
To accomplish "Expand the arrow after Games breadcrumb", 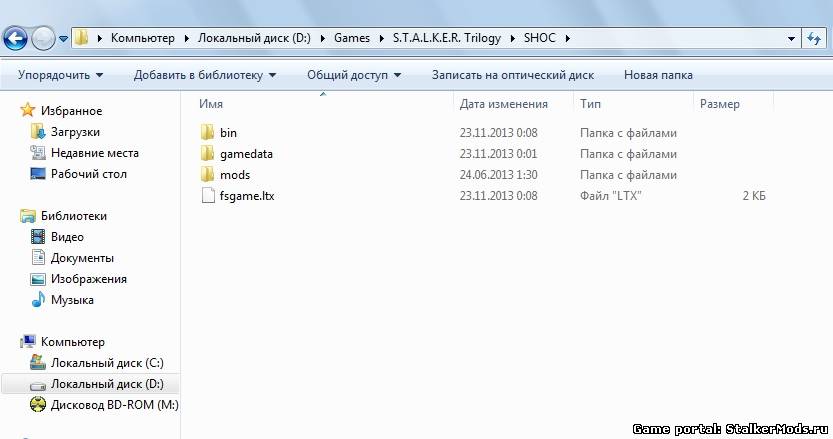I will (381, 38).
